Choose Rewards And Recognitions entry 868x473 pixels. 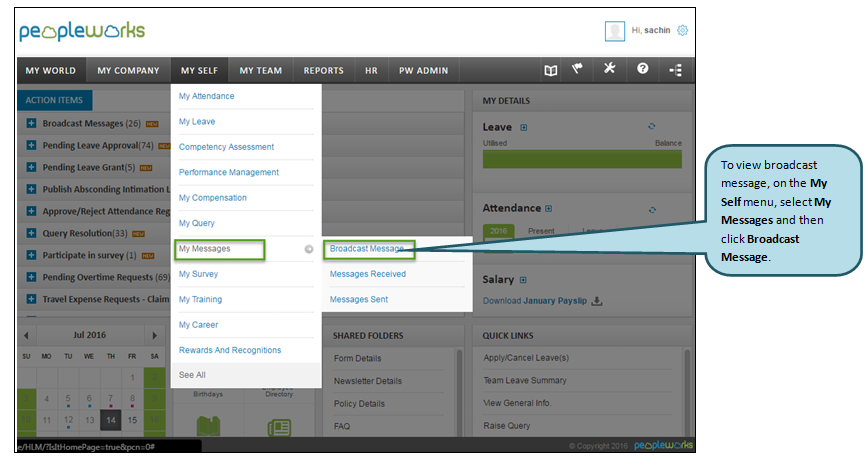coord(230,350)
